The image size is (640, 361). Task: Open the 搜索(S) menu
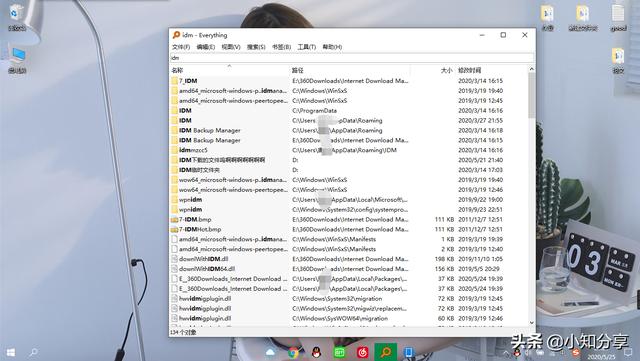(x=256, y=47)
